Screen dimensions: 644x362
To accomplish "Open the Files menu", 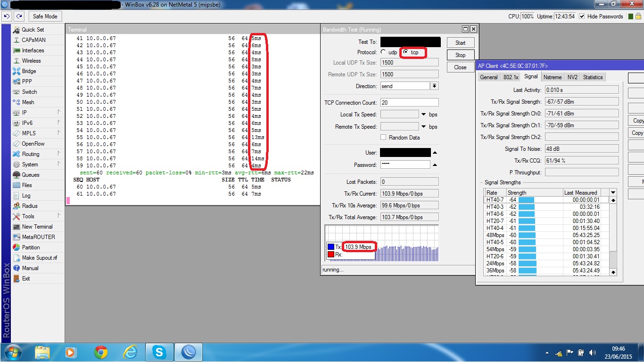I will point(27,185).
